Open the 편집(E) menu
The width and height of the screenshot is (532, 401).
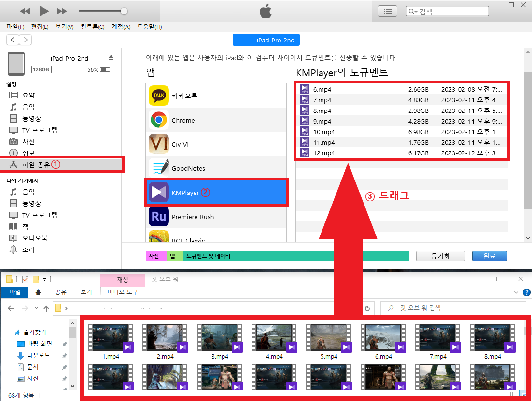click(40, 27)
